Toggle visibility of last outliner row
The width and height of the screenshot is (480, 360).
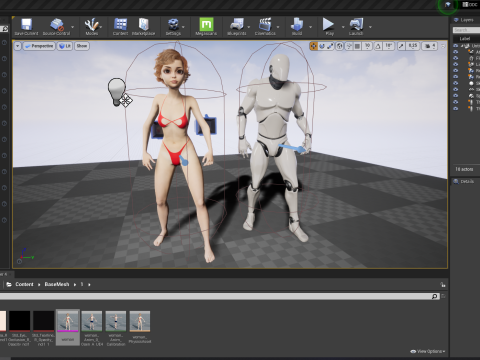click(x=456, y=109)
